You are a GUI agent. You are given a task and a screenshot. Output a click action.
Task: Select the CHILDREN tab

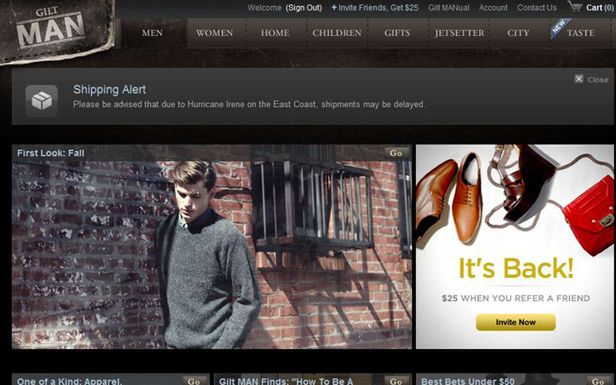coord(337,33)
